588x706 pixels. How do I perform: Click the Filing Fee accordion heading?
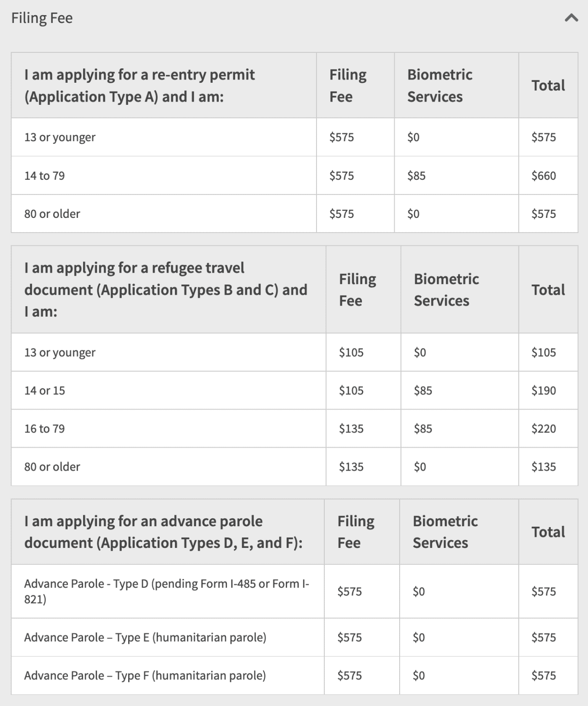click(x=42, y=18)
